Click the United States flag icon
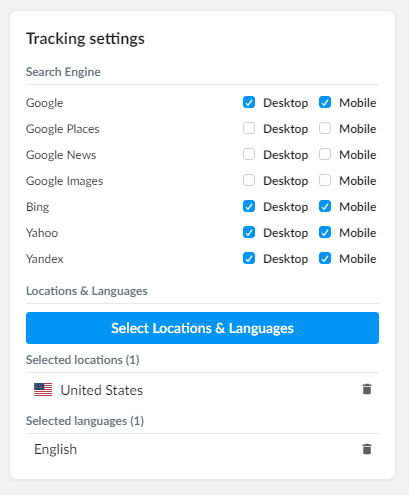409x495 pixels. (43, 389)
